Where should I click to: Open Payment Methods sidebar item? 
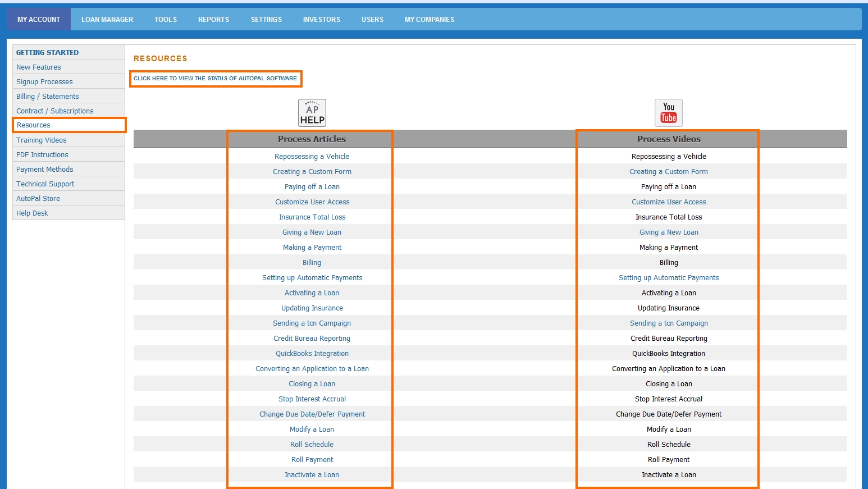(45, 169)
